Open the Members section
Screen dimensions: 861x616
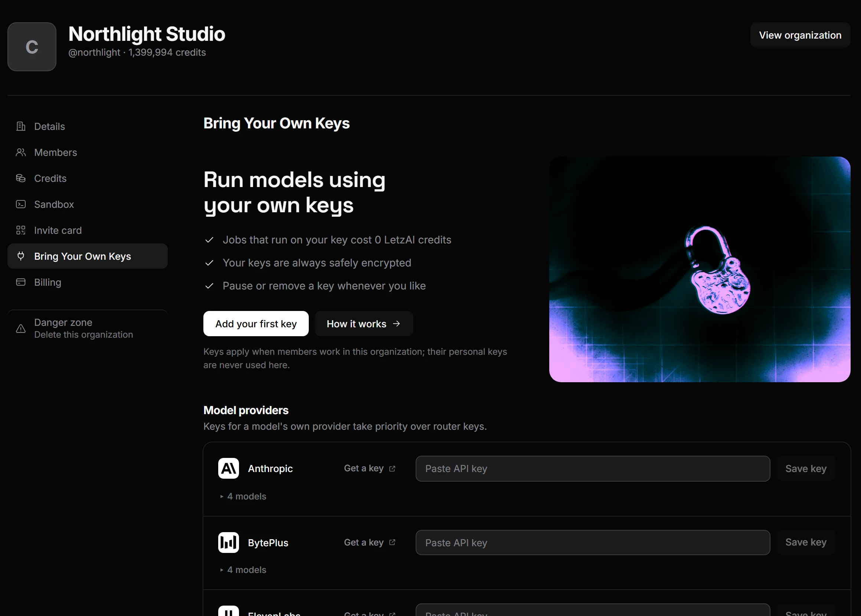pos(88,152)
